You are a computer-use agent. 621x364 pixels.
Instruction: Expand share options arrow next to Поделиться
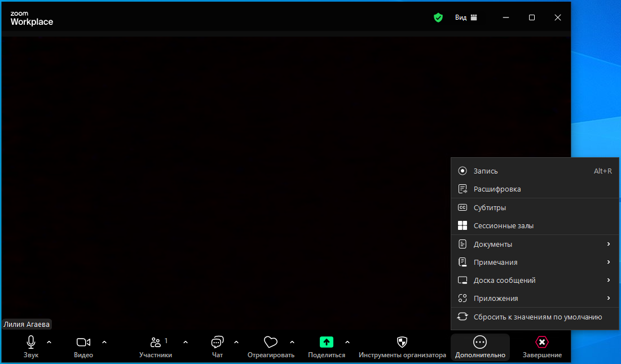coord(347,342)
